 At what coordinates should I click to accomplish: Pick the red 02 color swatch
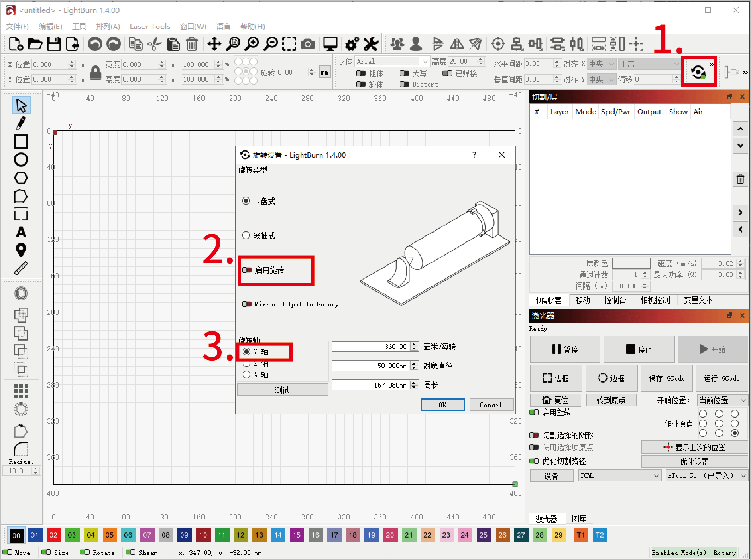(x=53, y=535)
